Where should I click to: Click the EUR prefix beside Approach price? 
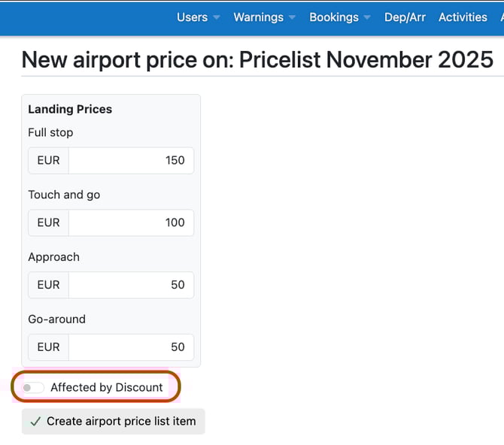point(48,285)
